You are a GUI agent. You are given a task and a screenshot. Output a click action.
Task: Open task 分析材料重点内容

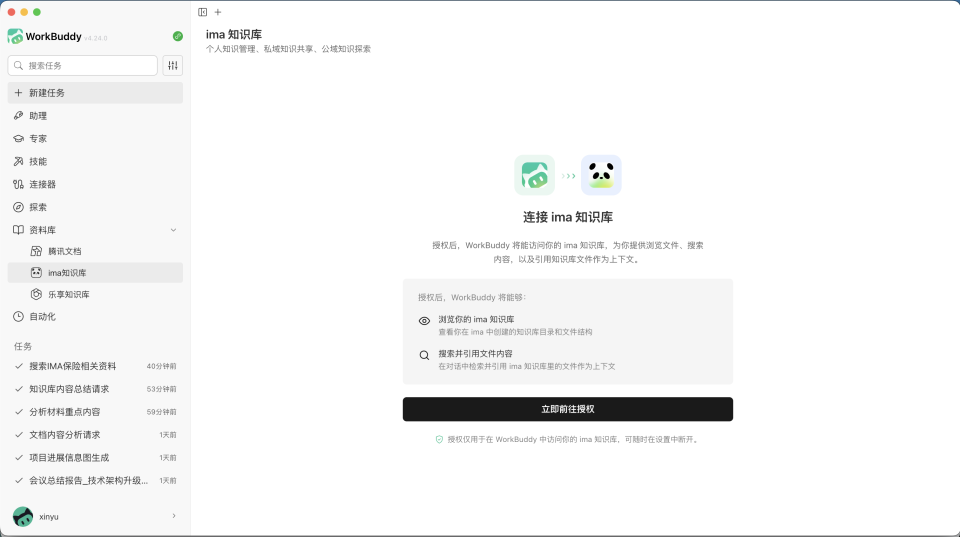(95, 412)
